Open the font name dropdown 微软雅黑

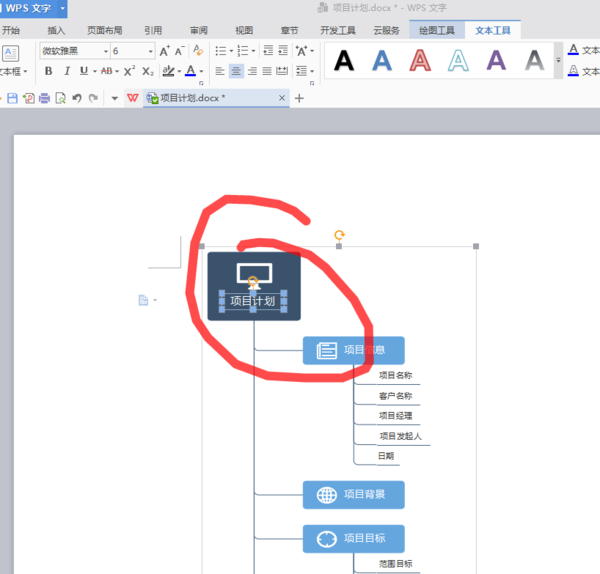[75, 51]
